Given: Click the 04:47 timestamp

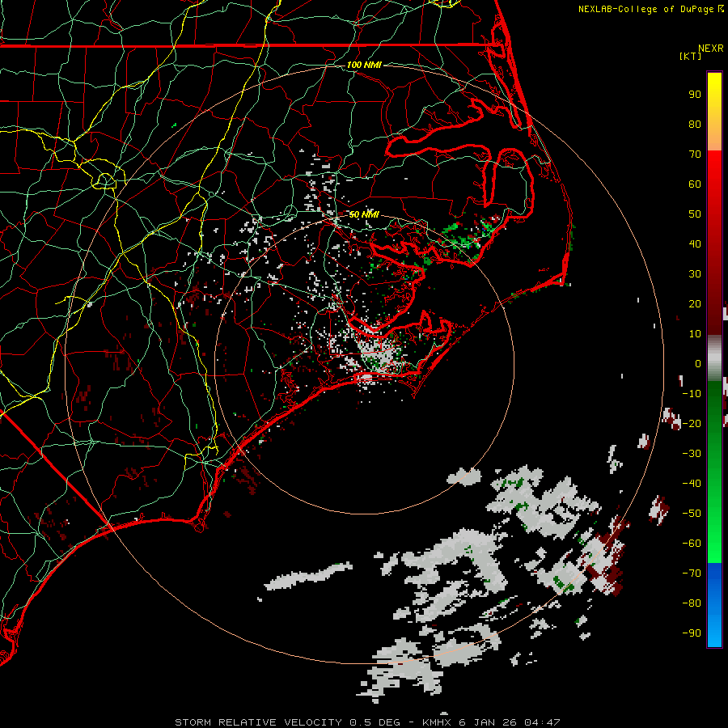Looking at the screenshot, I should coord(542,722).
